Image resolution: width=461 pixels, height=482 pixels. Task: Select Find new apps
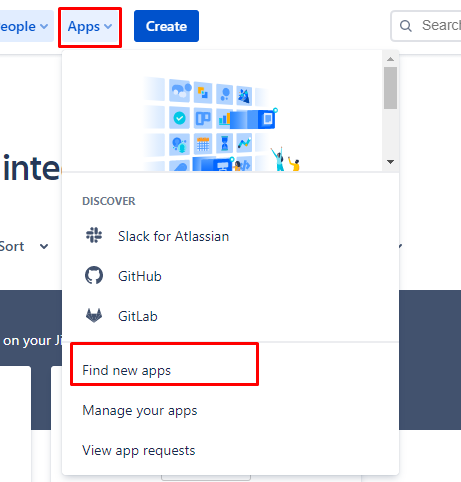[126, 370]
